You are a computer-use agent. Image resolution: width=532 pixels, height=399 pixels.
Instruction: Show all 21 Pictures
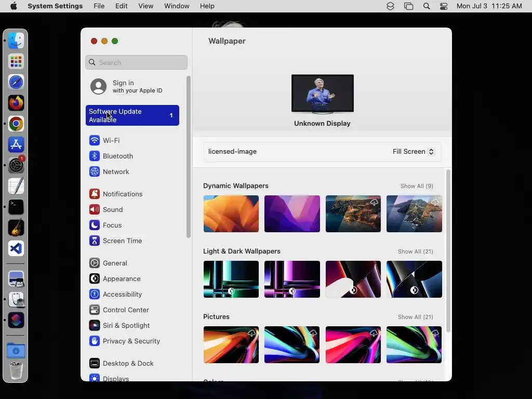(415, 317)
